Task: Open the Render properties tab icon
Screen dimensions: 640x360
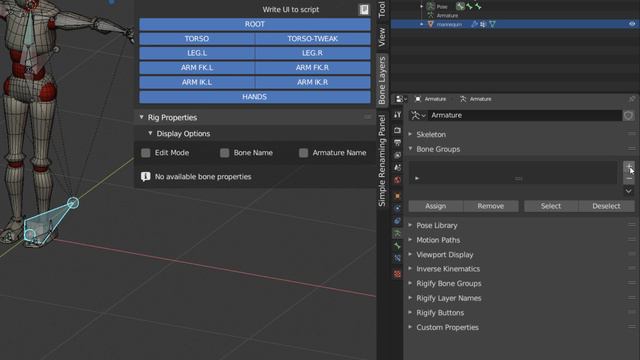Action: [397, 130]
